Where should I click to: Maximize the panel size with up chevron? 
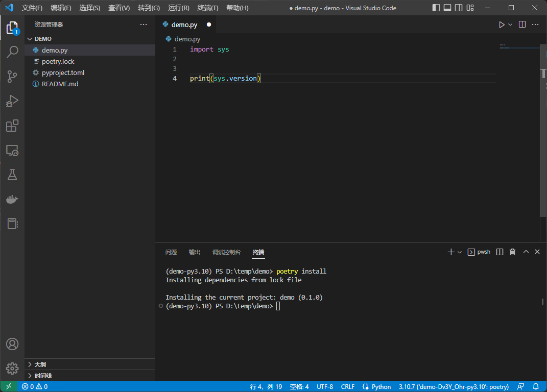click(526, 252)
